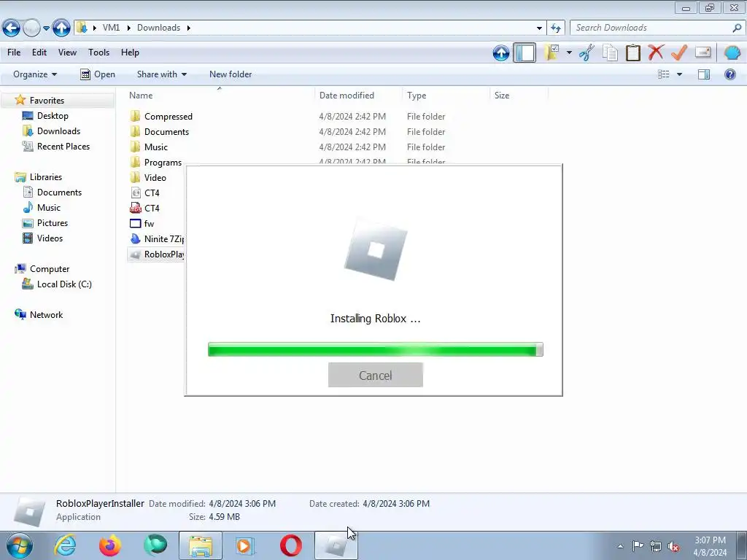This screenshot has width=747, height=560.
Task: Click the Paste clipboard icon
Action: [632, 52]
